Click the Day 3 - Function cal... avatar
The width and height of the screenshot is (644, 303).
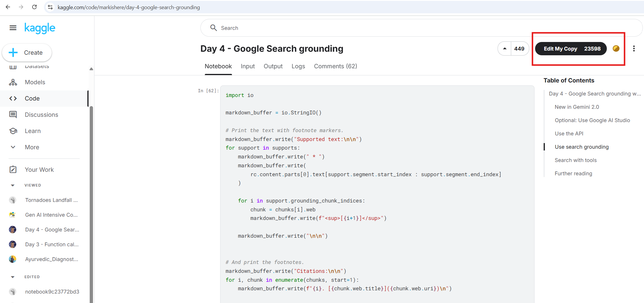[12, 244]
